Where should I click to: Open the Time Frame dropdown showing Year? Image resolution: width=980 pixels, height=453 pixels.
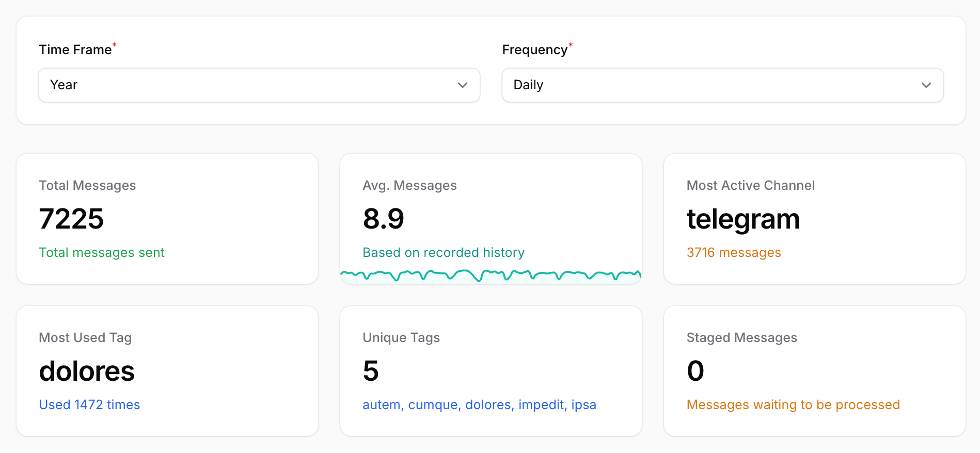pos(259,85)
